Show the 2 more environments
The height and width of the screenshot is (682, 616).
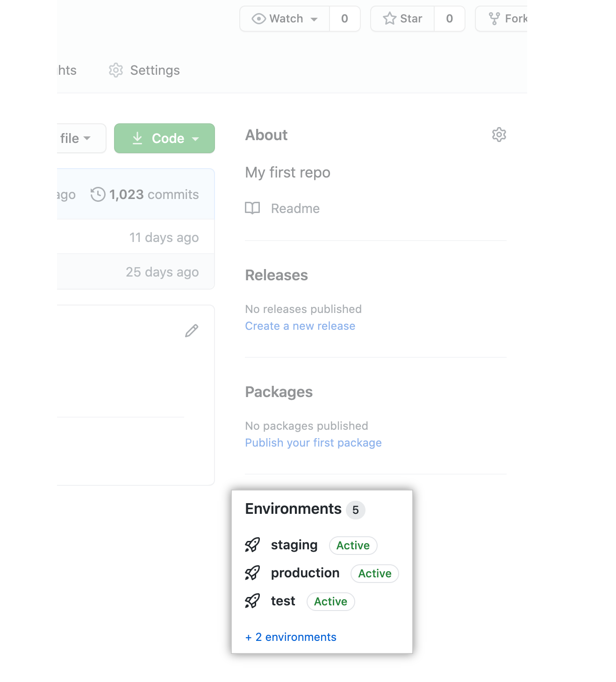pyautogui.click(x=291, y=637)
